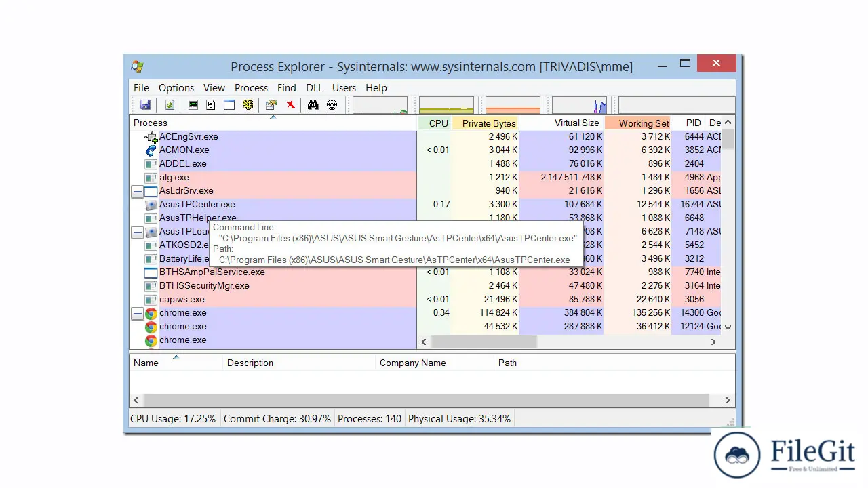The width and height of the screenshot is (868, 488).
Task: Open the Help menu
Action: 376,88
